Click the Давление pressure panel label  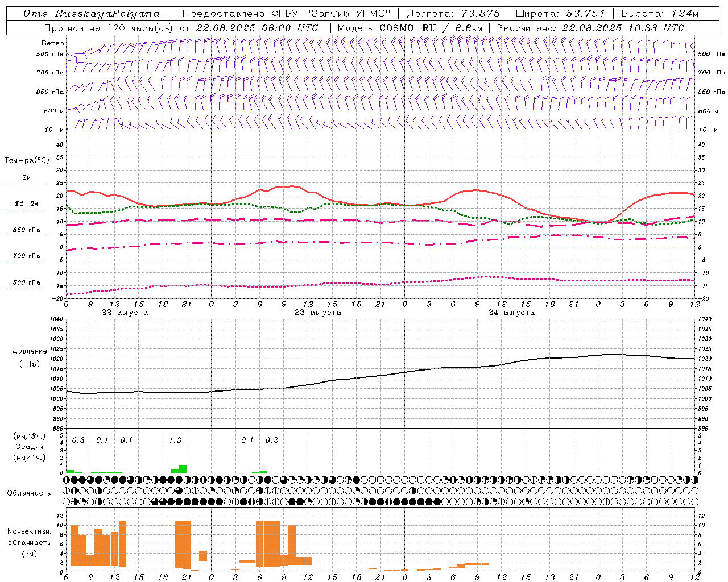tap(28, 351)
